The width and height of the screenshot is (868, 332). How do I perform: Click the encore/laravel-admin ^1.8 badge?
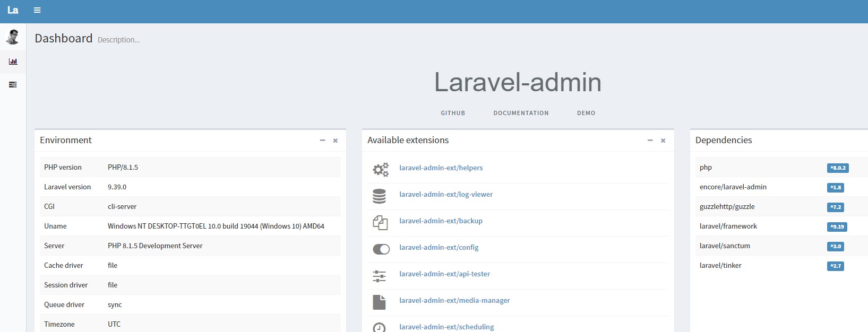coord(836,187)
